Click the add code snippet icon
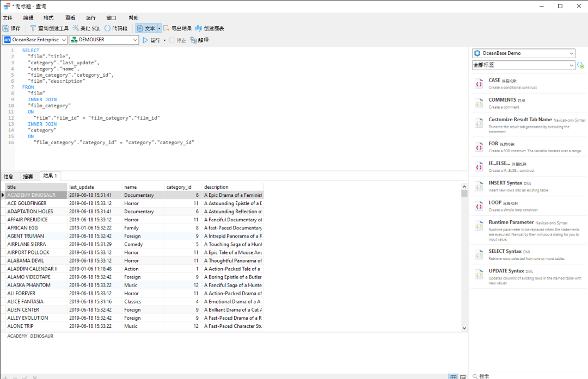The width and height of the screenshot is (588, 379). [580, 65]
